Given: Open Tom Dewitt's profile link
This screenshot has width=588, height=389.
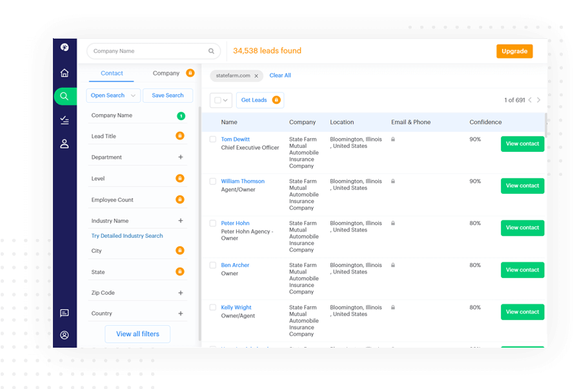Looking at the screenshot, I should coord(236,138).
